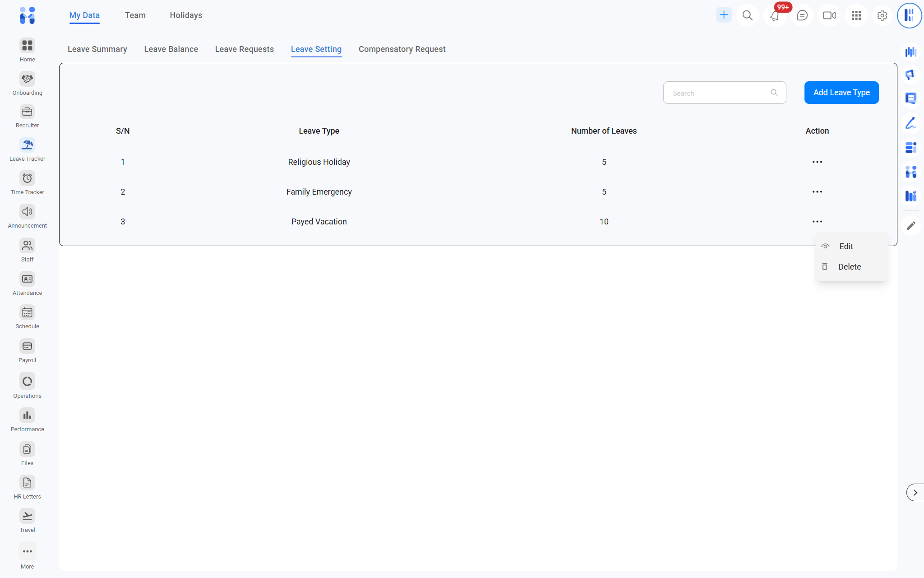Image resolution: width=924 pixels, height=578 pixels.
Task: Go to the Payroll sidebar icon
Action: [27, 346]
